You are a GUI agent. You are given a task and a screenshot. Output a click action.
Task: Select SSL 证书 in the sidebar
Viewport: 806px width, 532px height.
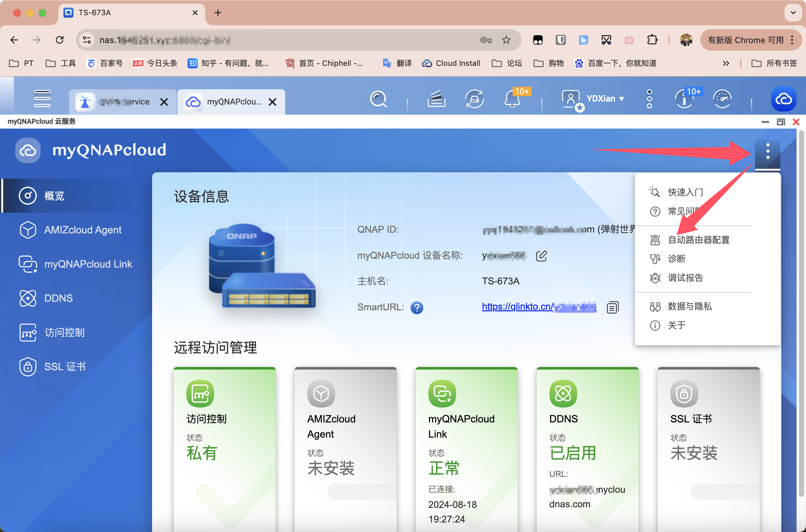(x=76, y=367)
